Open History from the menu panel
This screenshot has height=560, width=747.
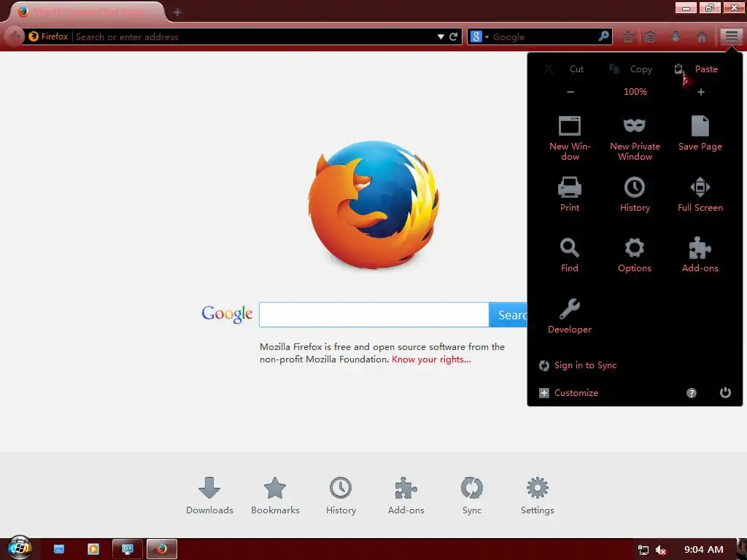pyautogui.click(x=635, y=194)
